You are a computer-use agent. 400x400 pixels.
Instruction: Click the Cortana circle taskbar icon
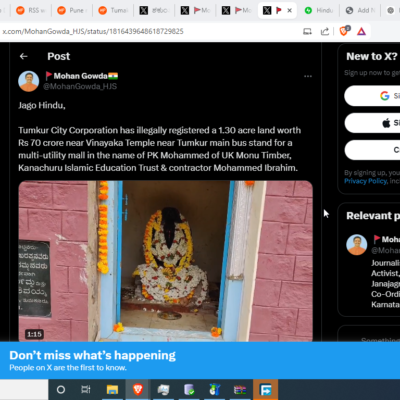pos(61,389)
